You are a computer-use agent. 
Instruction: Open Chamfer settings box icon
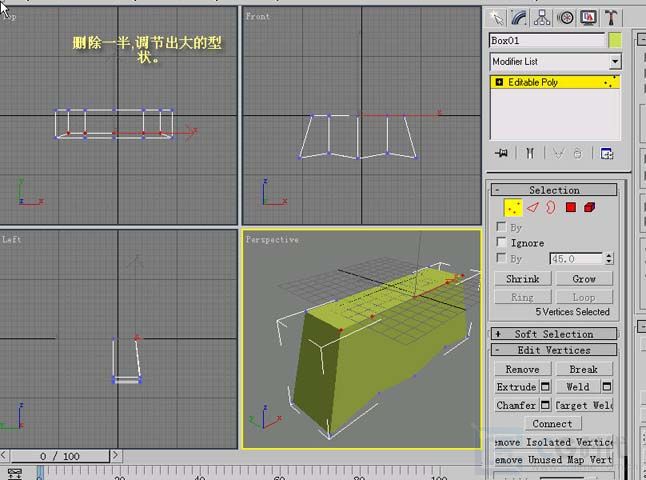545,405
